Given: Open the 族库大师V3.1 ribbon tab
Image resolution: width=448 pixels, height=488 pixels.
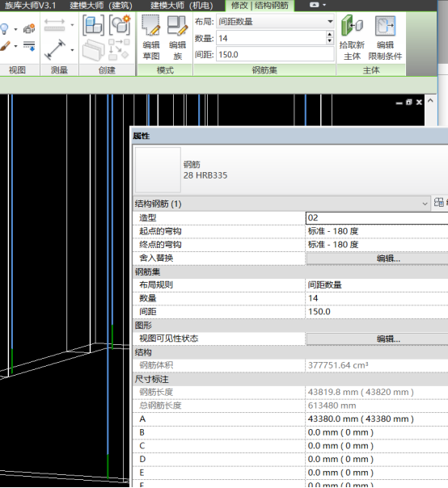Looking at the screenshot, I should point(30,6).
